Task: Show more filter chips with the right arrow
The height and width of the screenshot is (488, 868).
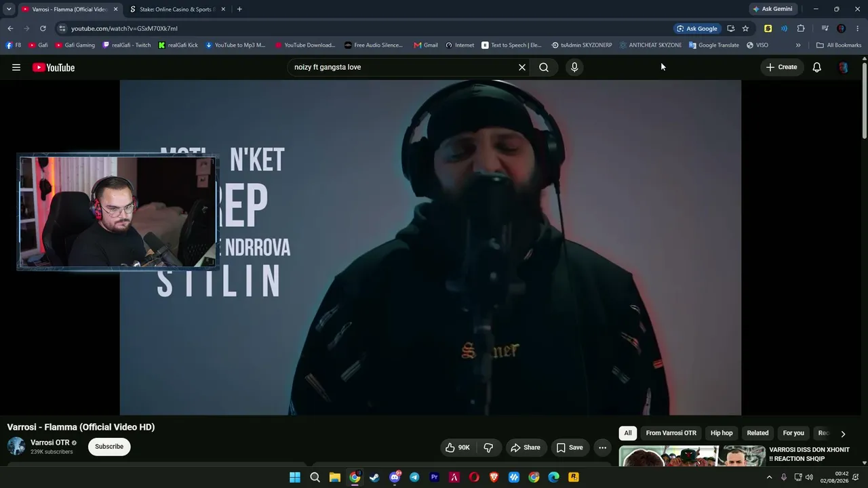Action: coord(843,434)
